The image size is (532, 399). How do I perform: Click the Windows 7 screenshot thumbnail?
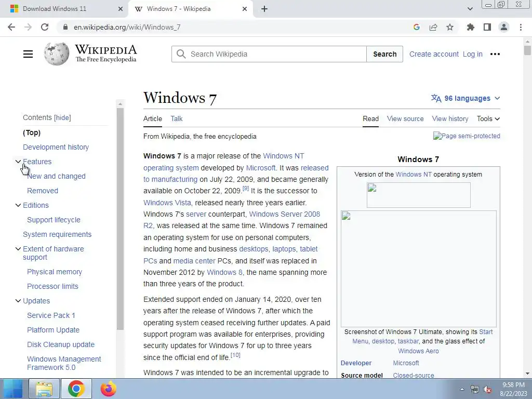[418, 269]
